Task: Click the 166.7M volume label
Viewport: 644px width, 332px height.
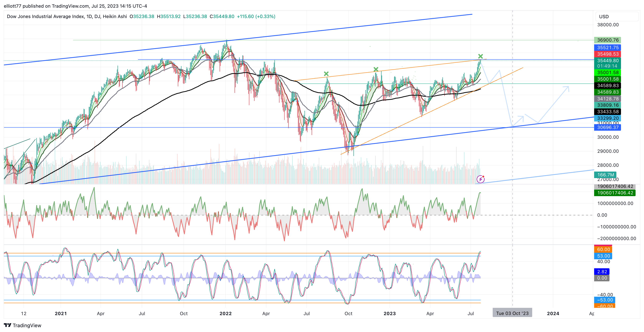Action: [x=605, y=175]
